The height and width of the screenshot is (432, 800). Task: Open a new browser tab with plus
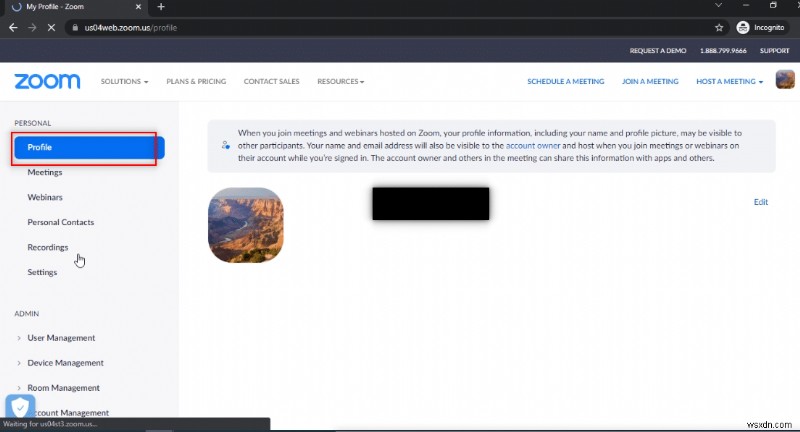161,7
